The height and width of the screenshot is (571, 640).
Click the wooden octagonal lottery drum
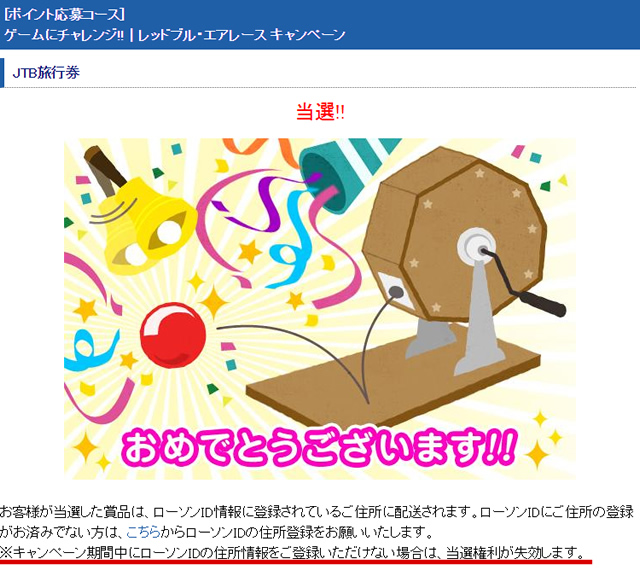click(x=454, y=234)
